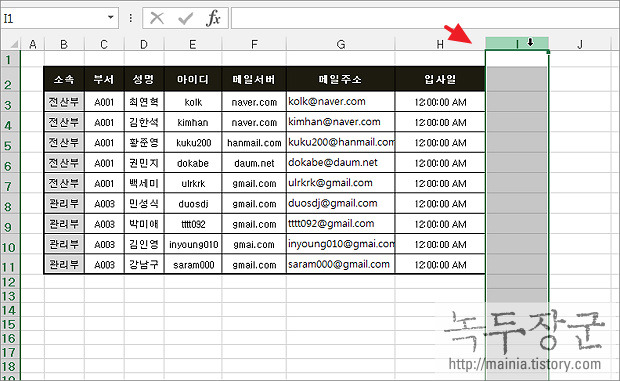Click the 관리부 cell in row 8
620x381 pixels.
click(64, 204)
